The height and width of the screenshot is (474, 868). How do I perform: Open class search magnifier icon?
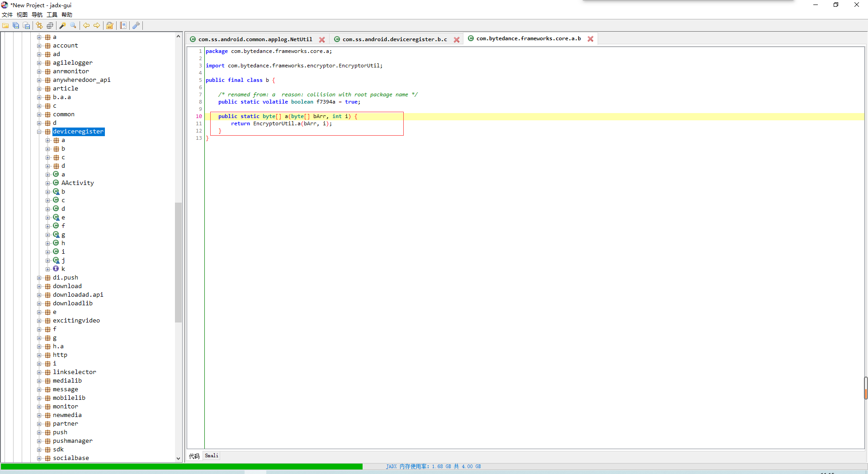pyautogui.click(x=73, y=26)
